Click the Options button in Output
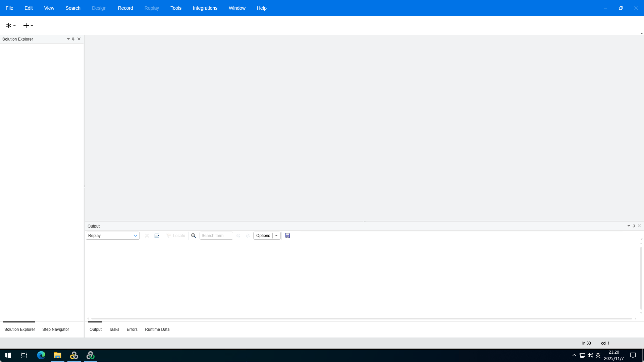This screenshot has width=644, height=362. [263, 236]
